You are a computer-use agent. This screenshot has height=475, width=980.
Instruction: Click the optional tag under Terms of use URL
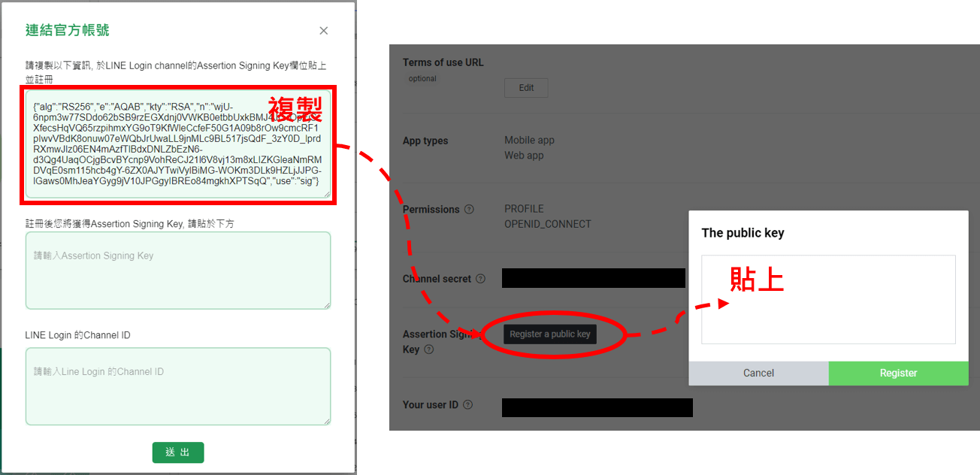(422, 79)
